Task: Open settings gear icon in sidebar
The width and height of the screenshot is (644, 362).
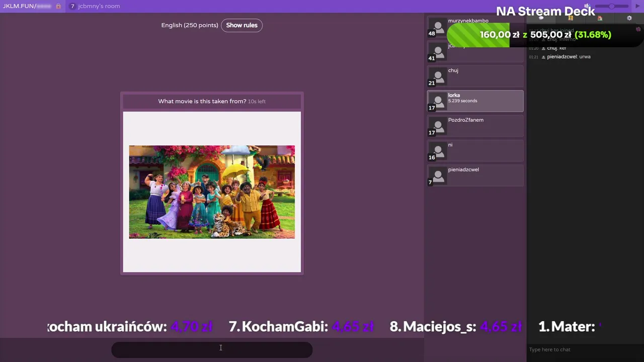Action: (x=629, y=18)
